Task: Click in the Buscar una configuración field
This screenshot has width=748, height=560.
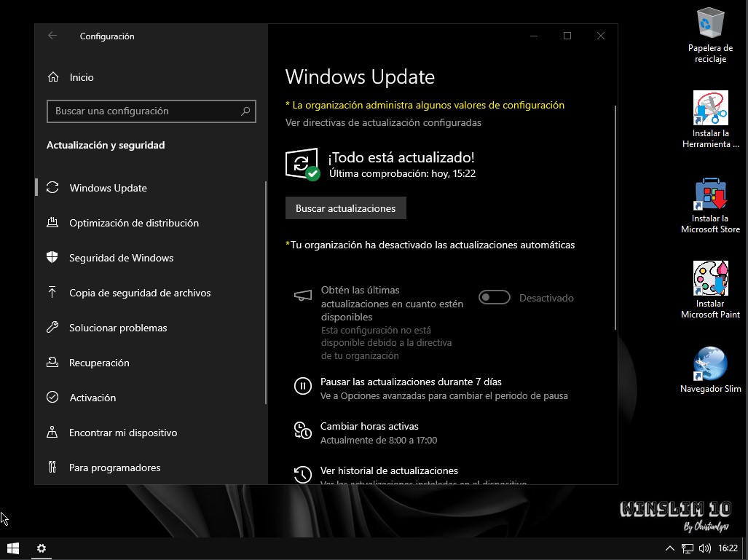Action: [x=151, y=111]
